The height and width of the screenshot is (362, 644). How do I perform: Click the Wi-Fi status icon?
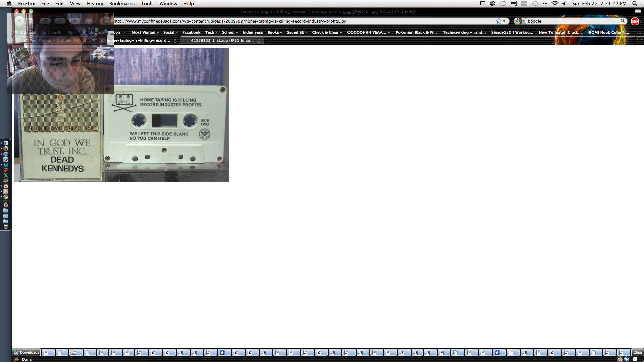pos(555,3)
